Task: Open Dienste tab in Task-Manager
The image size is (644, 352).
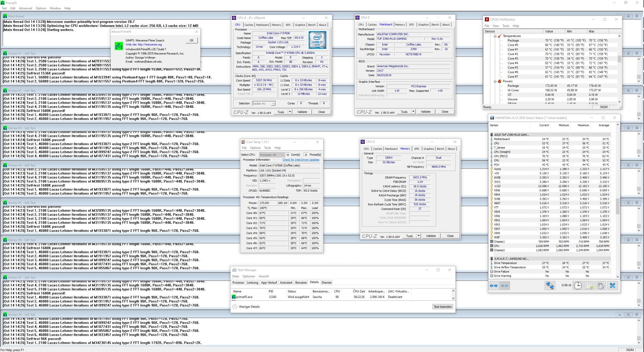Action: pyautogui.click(x=327, y=282)
